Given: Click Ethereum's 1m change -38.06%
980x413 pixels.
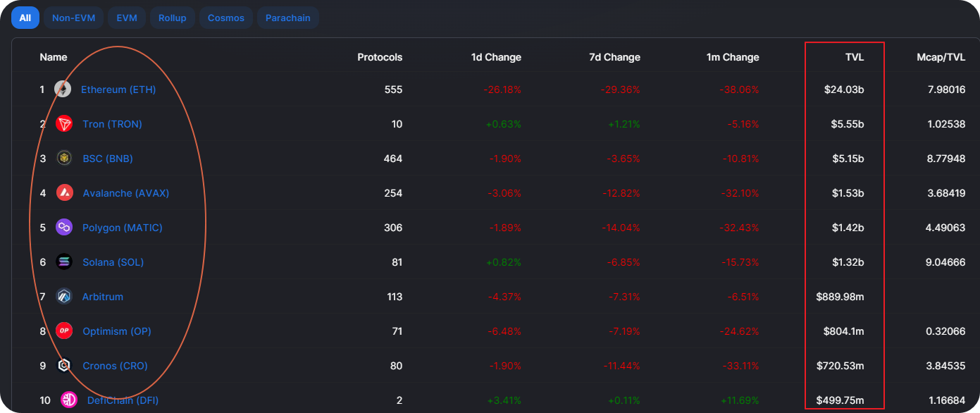Looking at the screenshot, I should 740,90.
